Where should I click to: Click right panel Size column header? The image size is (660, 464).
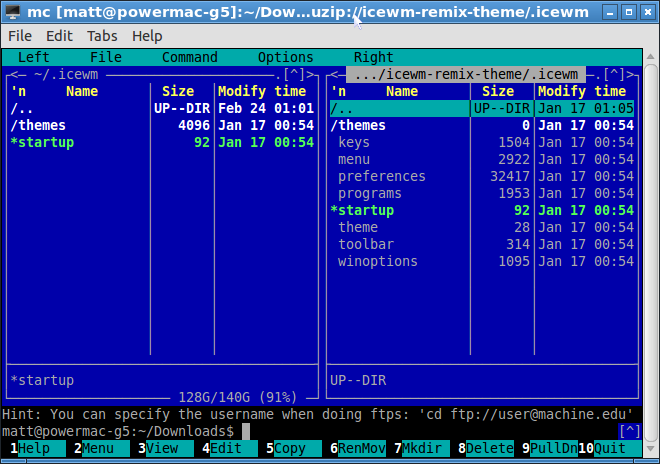tap(498, 91)
